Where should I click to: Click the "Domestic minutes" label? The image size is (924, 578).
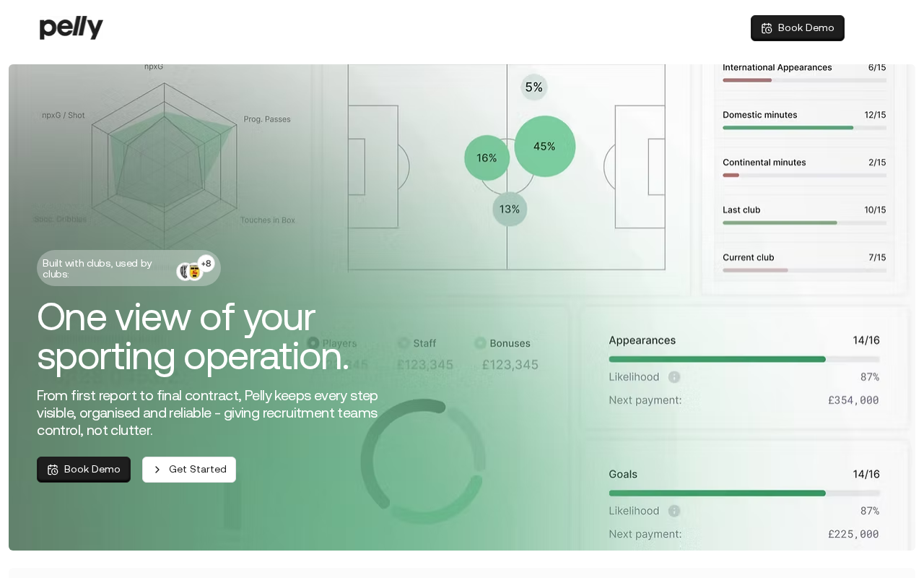(760, 115)
